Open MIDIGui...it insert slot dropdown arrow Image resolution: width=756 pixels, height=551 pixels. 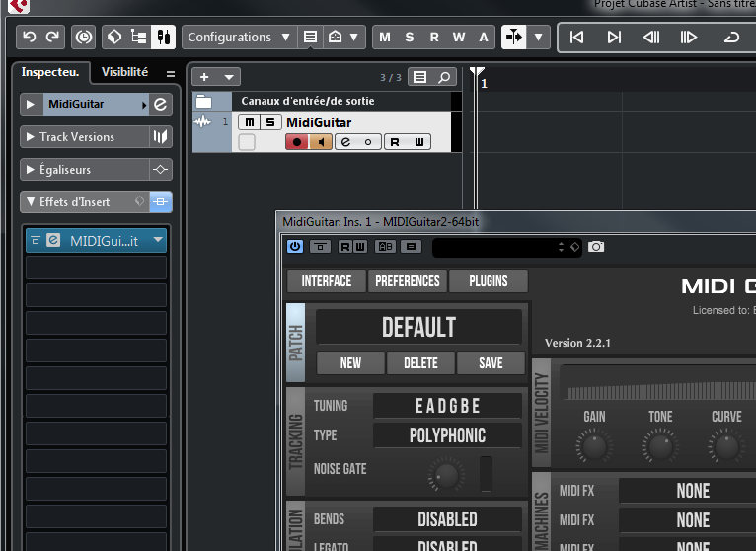pyautogui.click(x=158, y=240)
